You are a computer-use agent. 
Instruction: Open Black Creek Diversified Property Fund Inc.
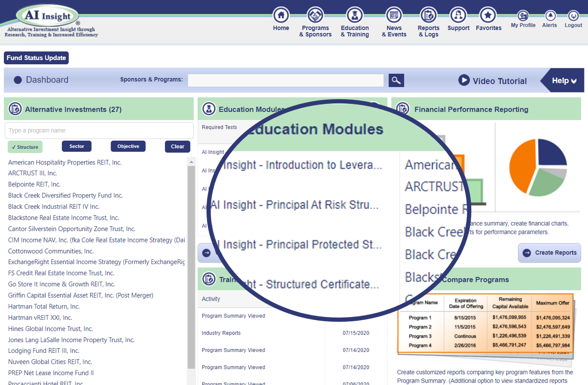point(66,195)
